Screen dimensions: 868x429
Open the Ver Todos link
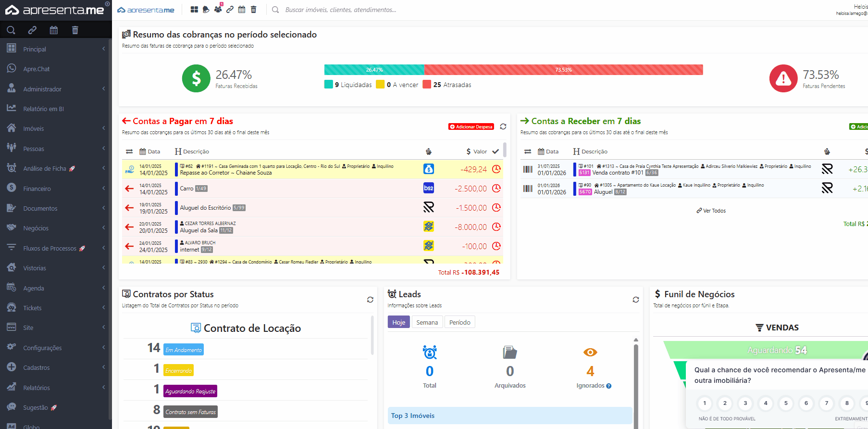[711, 211]
